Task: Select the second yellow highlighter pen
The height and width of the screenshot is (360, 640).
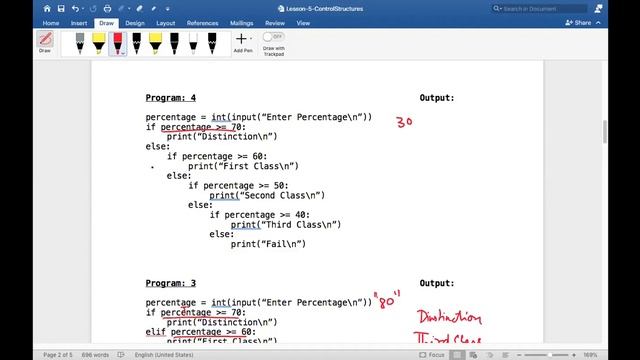Action: [155, 43]
